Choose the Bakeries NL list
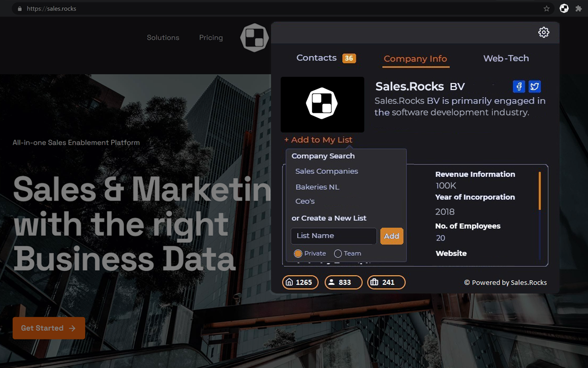The width and height of the screenshot is (588, 368). pos(317,187)
